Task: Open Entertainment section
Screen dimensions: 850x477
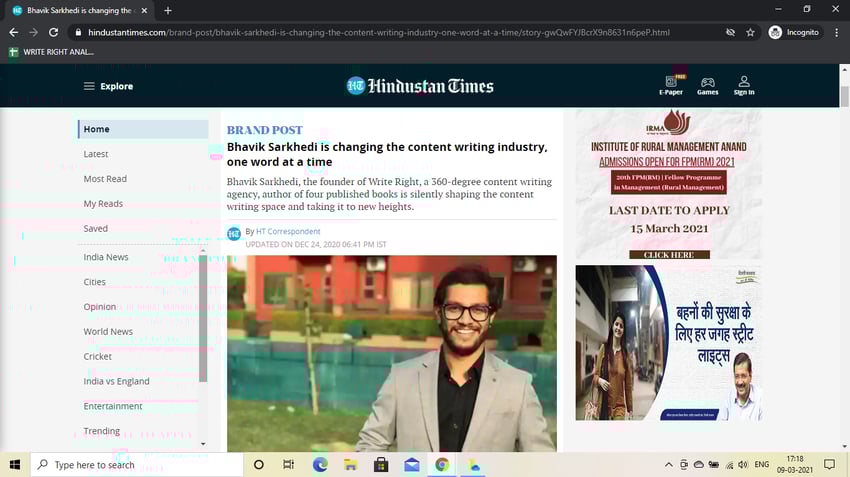Action: [x=113, y=407]
